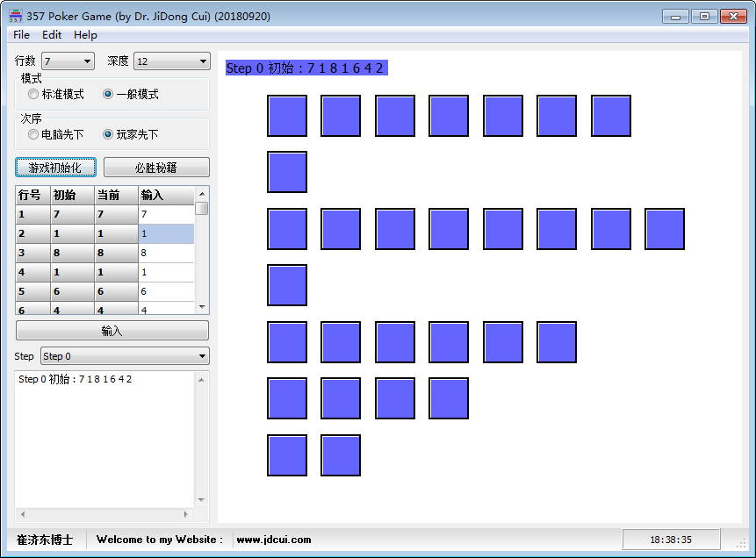The height and width of the screenshot is (558, 756).
Task: Select the first card in row one
Action: [x=287, y=116]
